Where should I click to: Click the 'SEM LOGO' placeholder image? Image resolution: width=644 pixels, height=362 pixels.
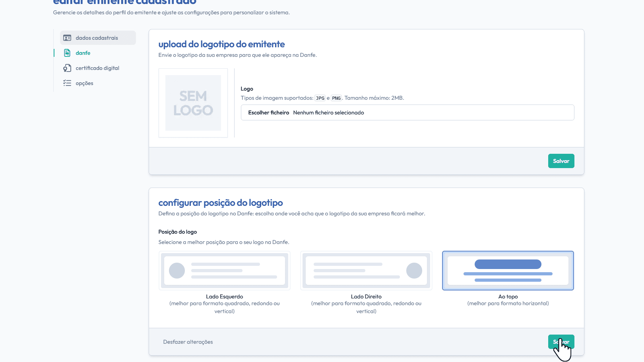point(193,103)
